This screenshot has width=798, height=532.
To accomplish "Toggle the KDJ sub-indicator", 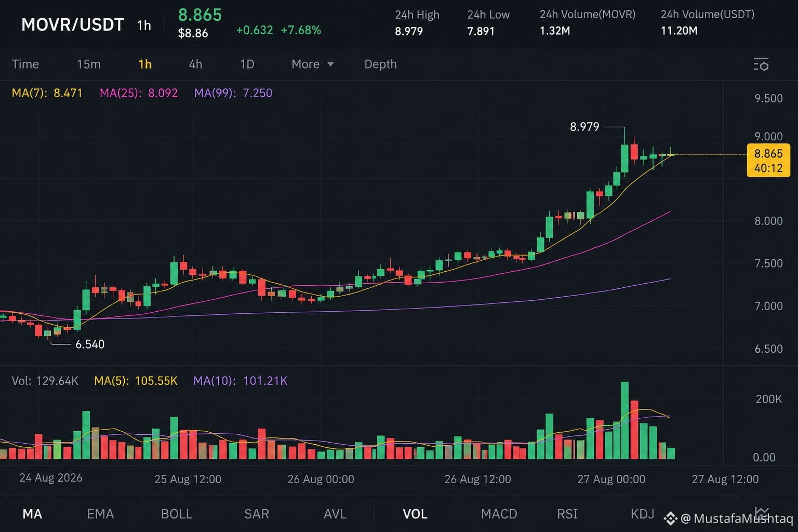I will [642, 514].
